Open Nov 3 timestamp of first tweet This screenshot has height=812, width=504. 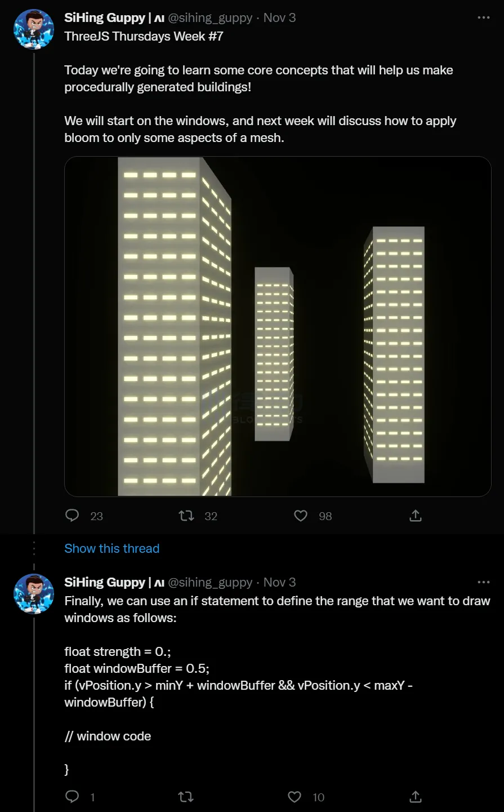click(x=279, y=18)
